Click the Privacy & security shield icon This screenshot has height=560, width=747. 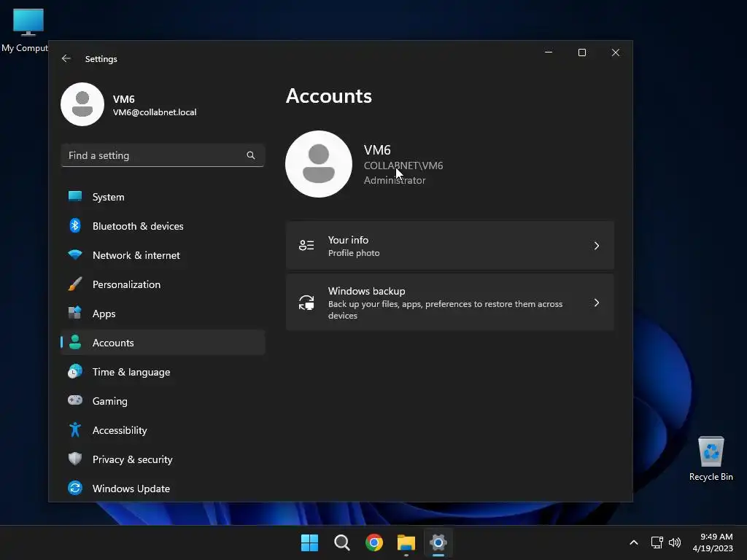point(75,459)
